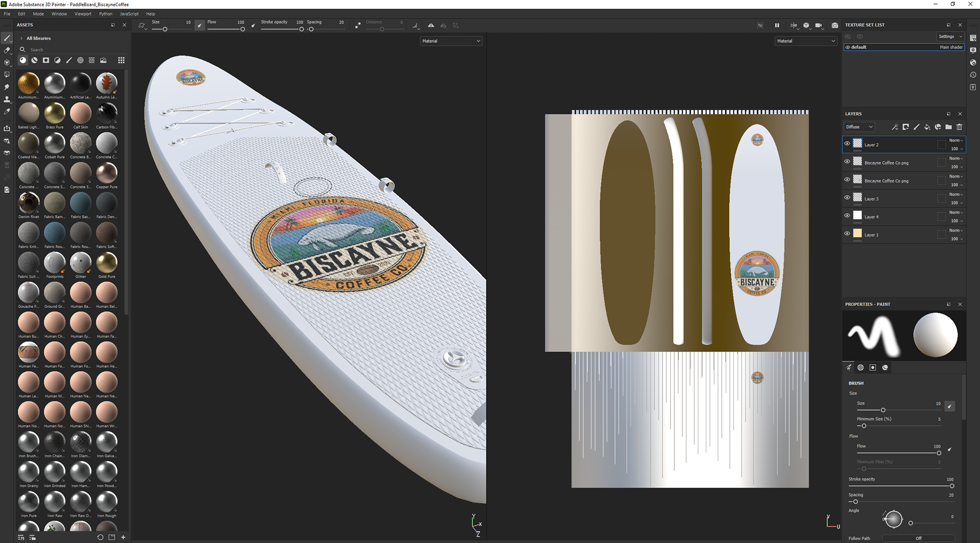This screenshot has width=980, height=543.
Task: Open add effect magic wand menu
Action: click(895, 127)
